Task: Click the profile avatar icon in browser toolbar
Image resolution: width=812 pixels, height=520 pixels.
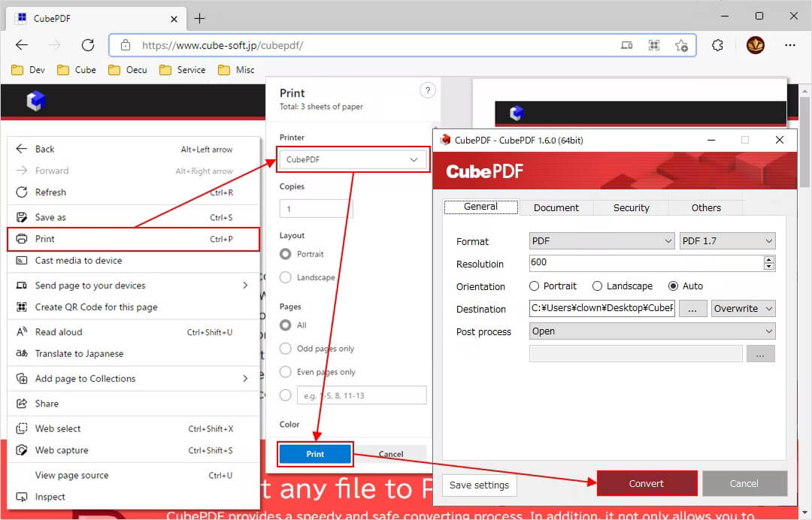Action: [x=756, y=45]
